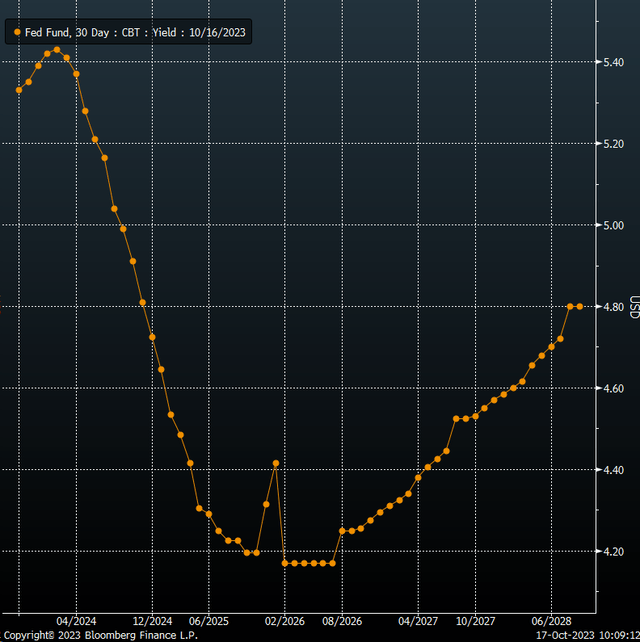
Task: Click the 4.20 y-axis value label
Action: pos(610,551)
